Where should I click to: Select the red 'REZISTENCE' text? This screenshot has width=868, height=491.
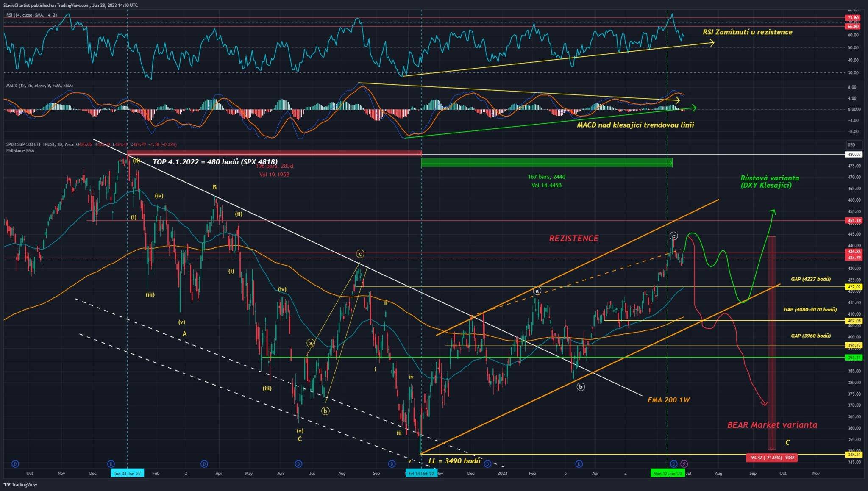(x=573, y=239)
